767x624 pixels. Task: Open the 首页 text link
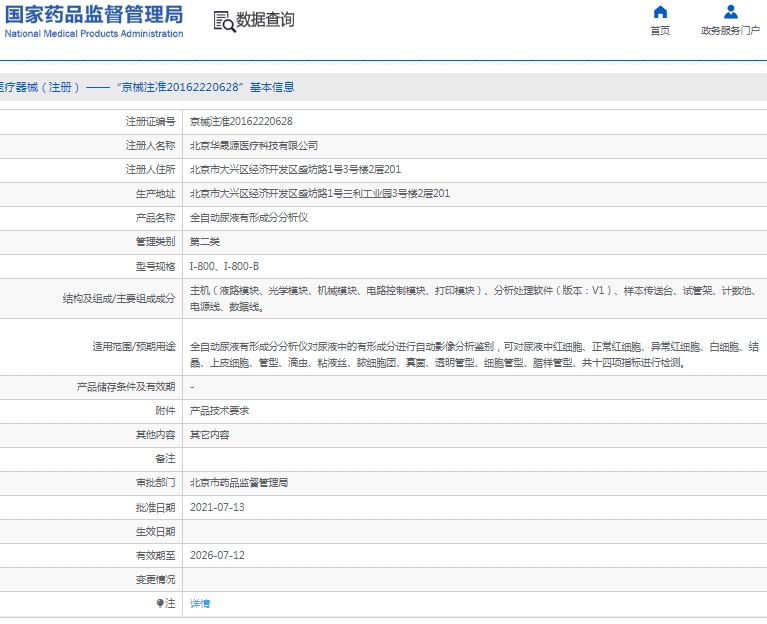coord(660,31)
